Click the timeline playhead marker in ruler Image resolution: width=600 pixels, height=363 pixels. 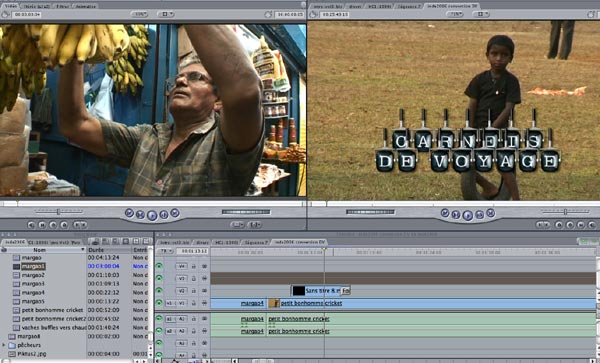tap(324, 249)
